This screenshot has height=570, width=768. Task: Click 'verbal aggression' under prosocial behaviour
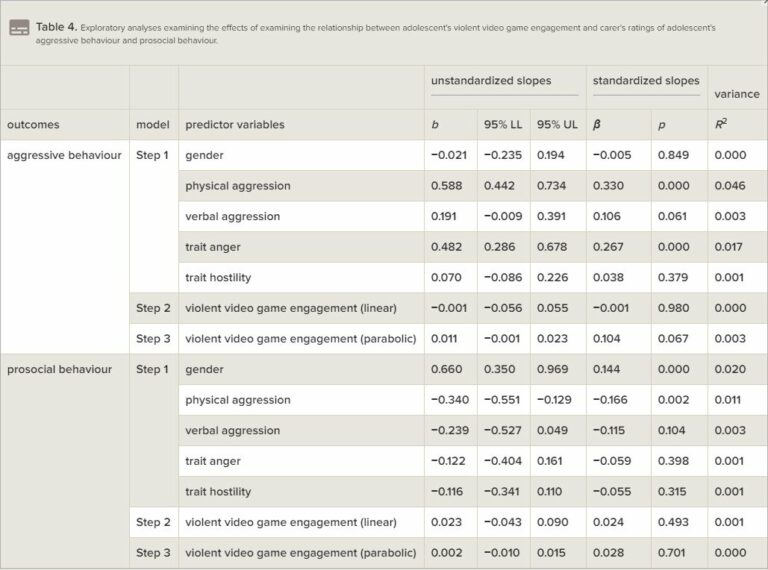232,431
